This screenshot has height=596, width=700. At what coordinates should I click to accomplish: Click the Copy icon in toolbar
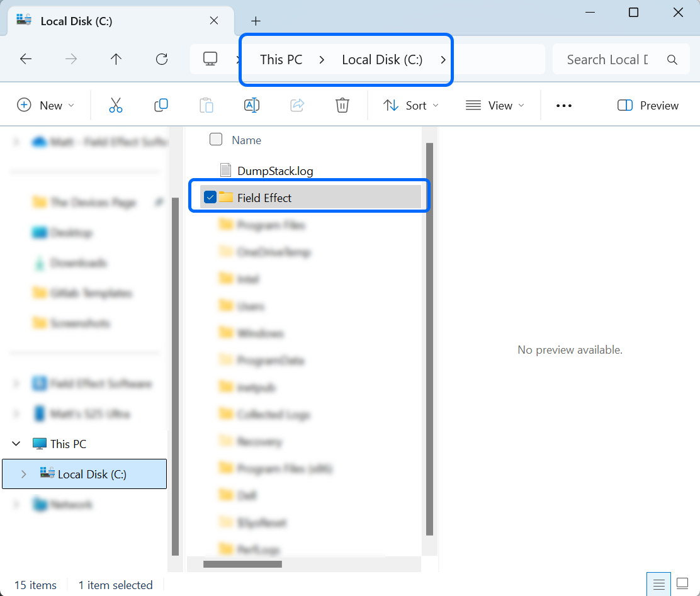pos(161,105)
